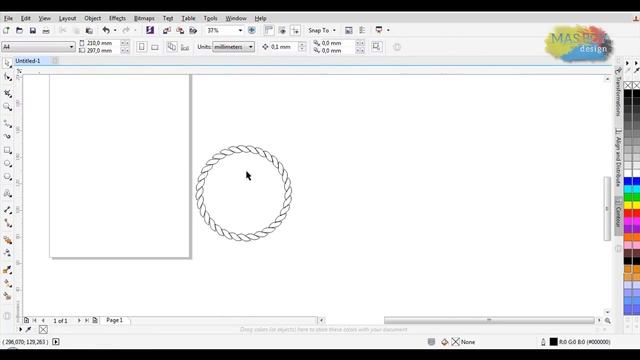Set page orientation to Portrait
Viewport: 640px width, 360px height.
click(x=142, y=47)
